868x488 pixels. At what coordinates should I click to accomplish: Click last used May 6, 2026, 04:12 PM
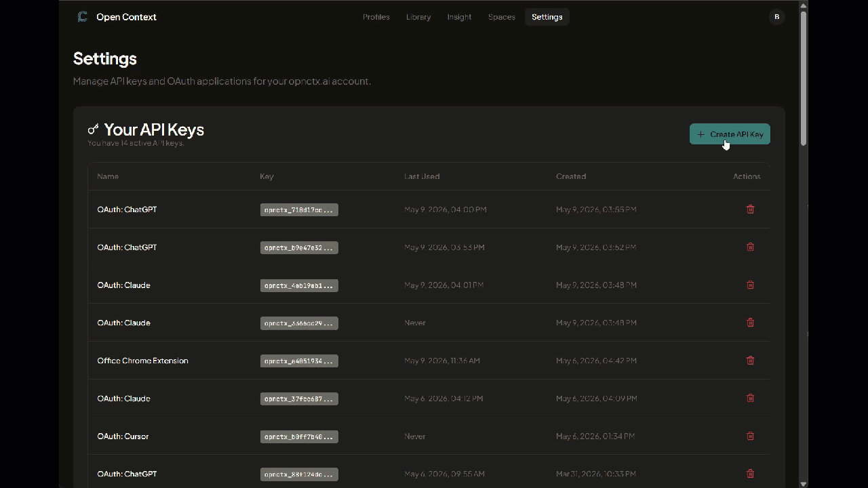click(x=443, y=399)
